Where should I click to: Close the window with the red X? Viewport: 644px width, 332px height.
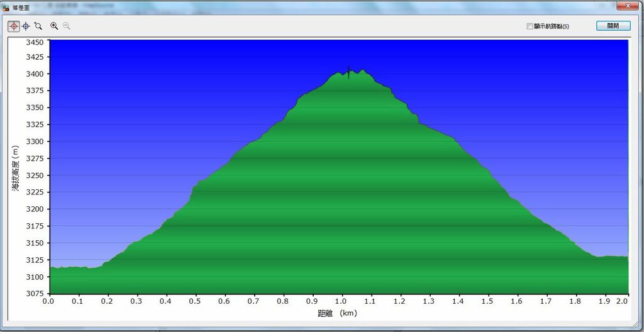point(628,5)
